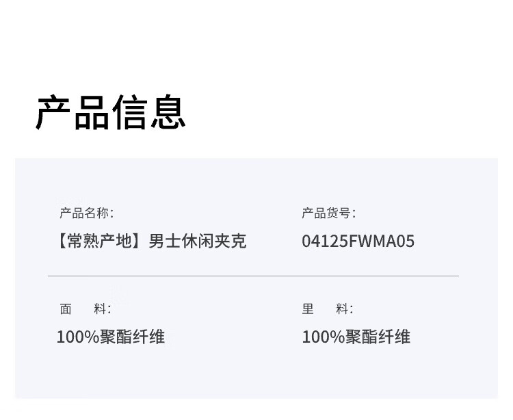
Task: Select the "产品名称:" label
Action: (x=86, y=213)
